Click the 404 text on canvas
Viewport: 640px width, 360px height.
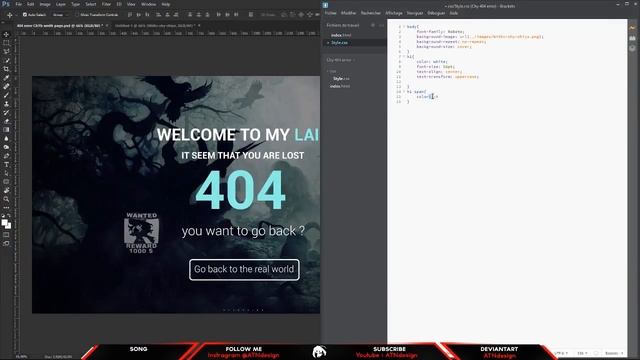240,190
